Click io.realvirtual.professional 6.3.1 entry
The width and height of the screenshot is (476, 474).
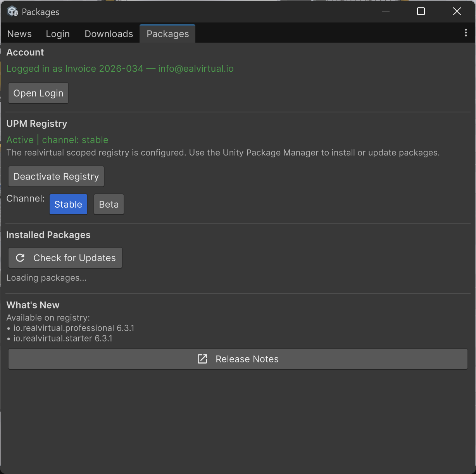74,328
